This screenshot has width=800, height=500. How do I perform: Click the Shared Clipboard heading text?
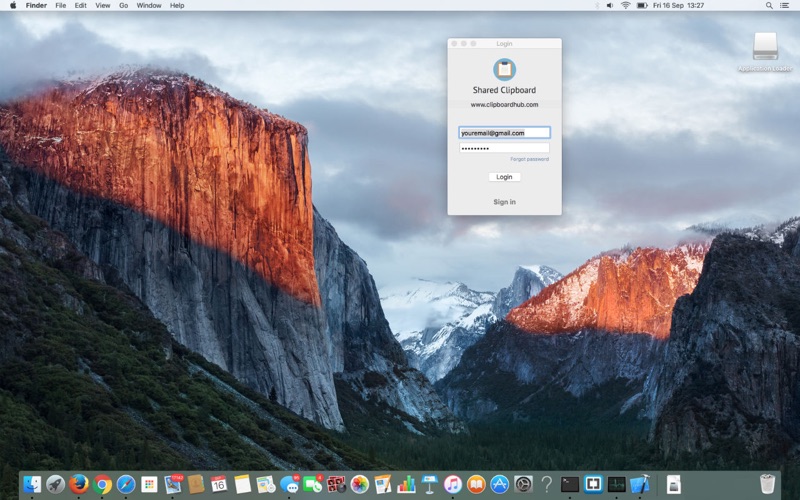click(x=504, y=90)
